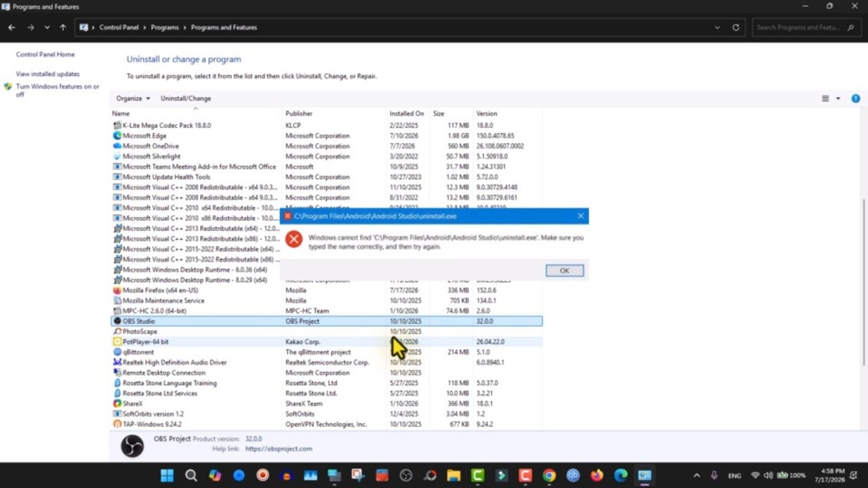This screenshot has width=868, height=488.
Task: Open Microsoft Edge from the taskbar
Action: tap(620, 476)
